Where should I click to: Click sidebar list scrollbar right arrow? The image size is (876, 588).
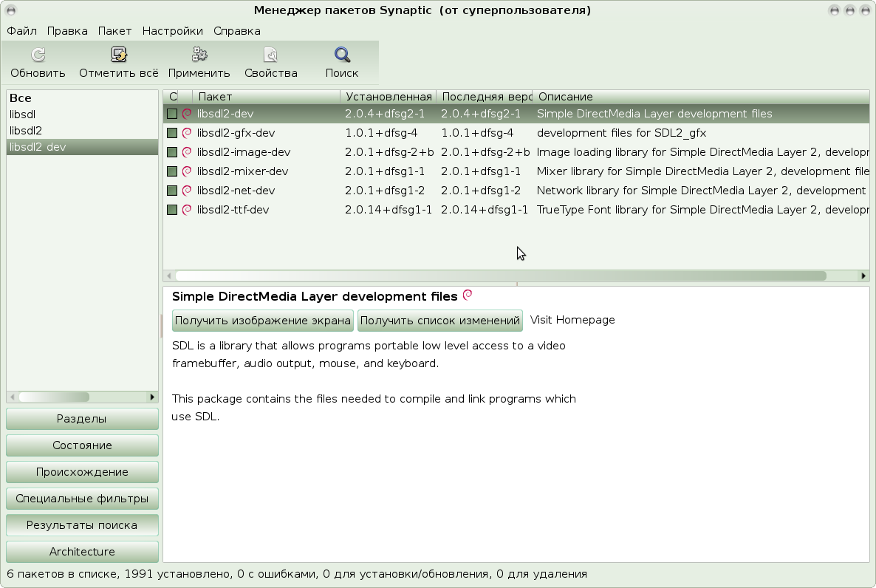tap(152, 397)
